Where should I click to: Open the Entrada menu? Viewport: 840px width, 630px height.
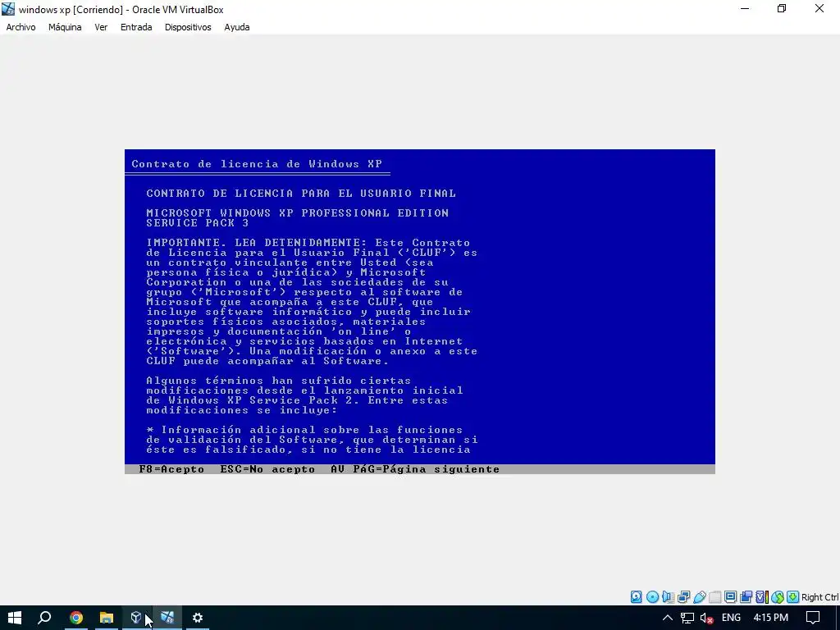pos(136,27)
